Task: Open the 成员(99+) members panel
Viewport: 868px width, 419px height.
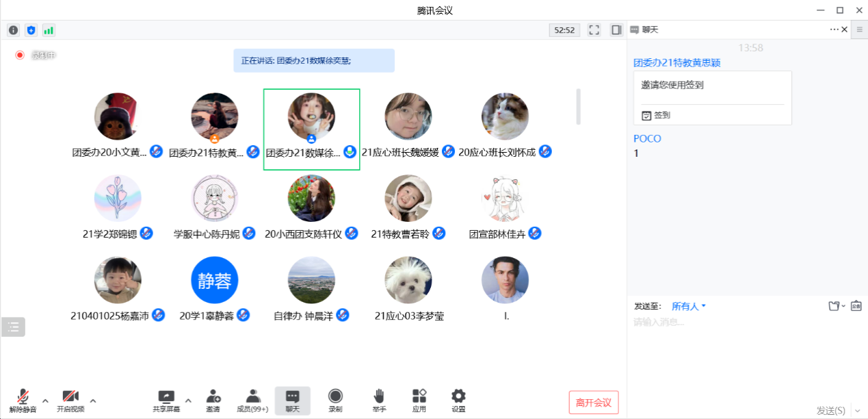Action: point(252,401)
